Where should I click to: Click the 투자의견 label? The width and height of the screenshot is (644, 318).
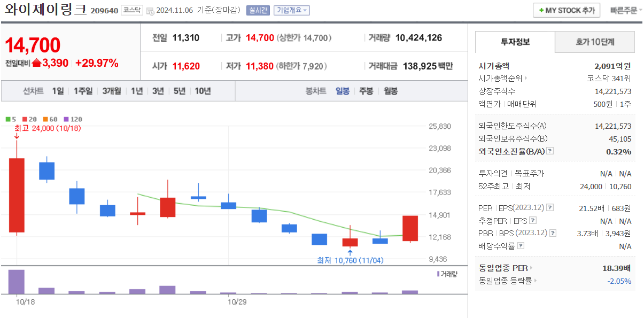click(493, 173)
